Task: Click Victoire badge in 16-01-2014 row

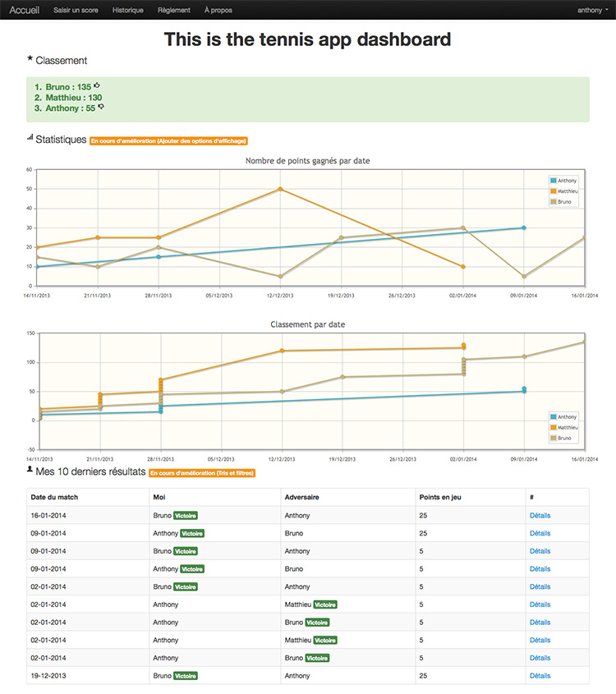Action: pos(186,516)
